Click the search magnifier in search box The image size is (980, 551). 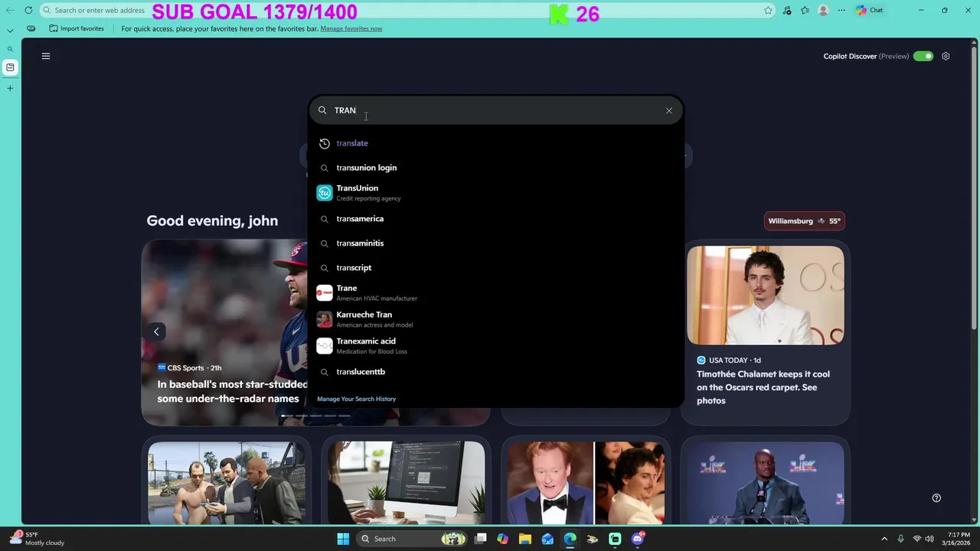[322, 110]
